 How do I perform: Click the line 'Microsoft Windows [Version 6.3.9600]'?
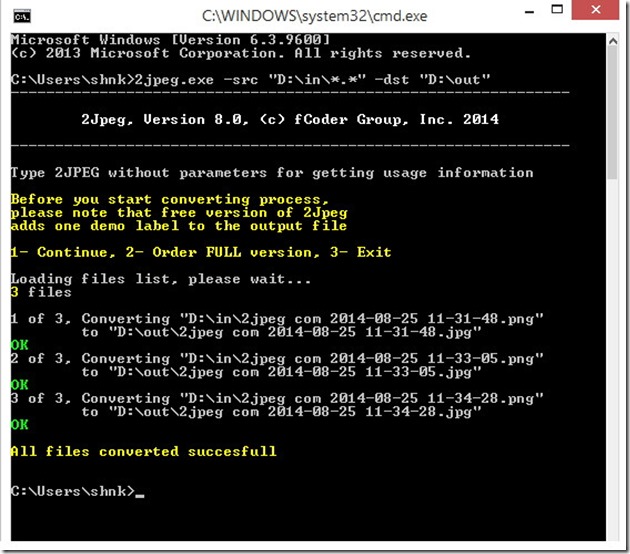170,39
